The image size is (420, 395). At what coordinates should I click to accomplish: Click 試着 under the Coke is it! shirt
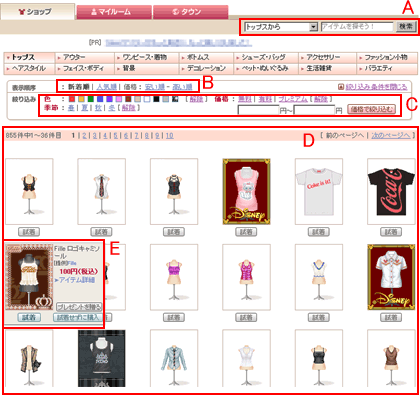[318, 232]
